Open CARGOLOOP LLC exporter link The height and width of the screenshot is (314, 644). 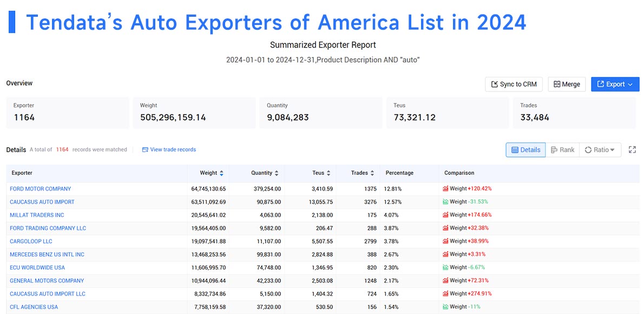point(31,241)
